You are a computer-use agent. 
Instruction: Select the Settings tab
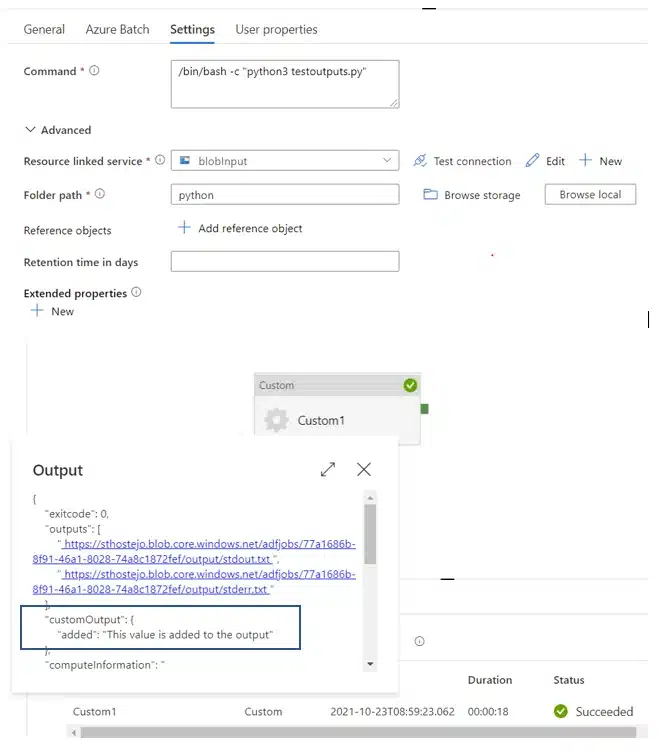point(192,30)
